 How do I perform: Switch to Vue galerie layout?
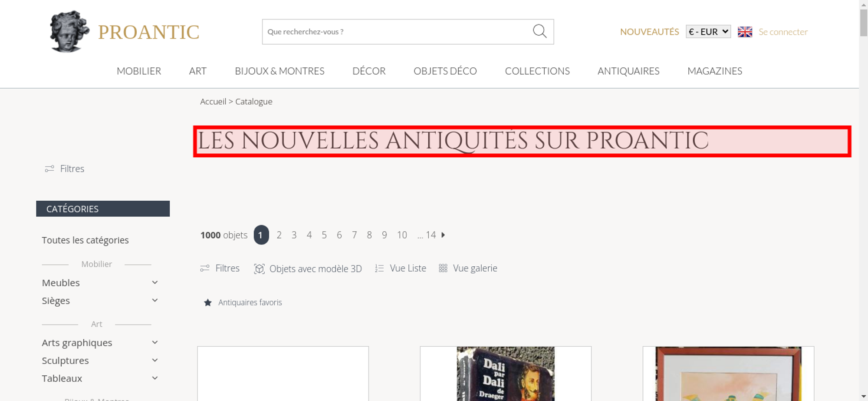(468, 268)
